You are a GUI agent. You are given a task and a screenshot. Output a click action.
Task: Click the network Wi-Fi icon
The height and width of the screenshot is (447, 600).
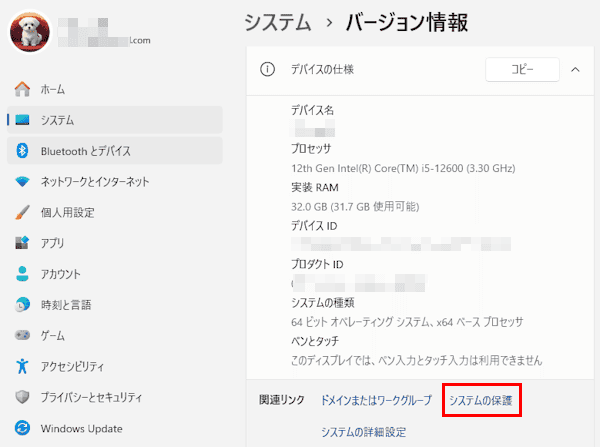click(x=22, y=182)
